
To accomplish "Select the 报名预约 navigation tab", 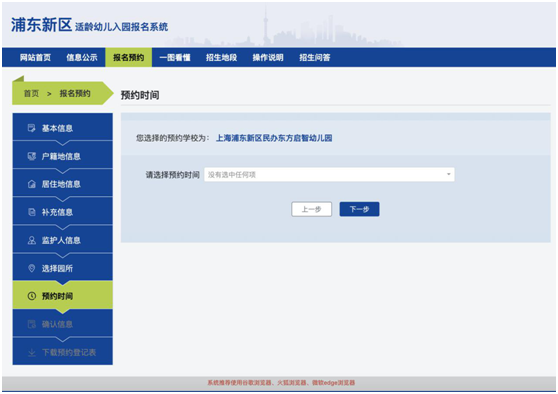I will [x=128, y=58].
